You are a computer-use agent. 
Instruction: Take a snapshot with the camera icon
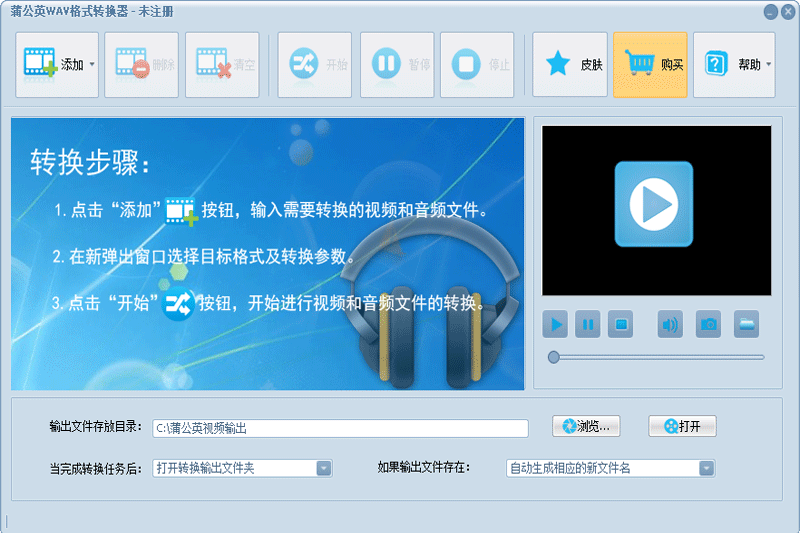point(708,324)
